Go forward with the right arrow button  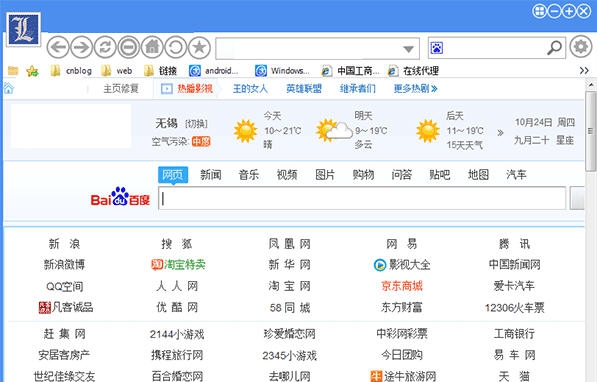pyautogui.click(x=81, y=48)
